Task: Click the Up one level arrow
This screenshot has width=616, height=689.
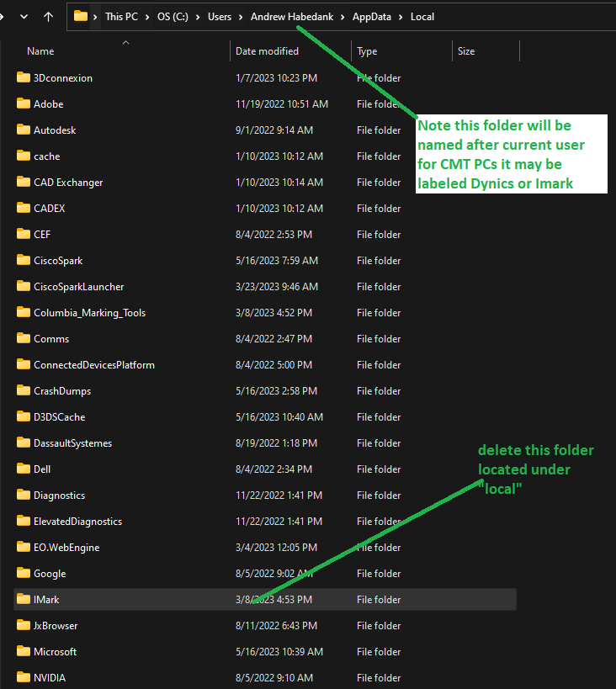Action: pyautogui.click(x=48, y=17)
